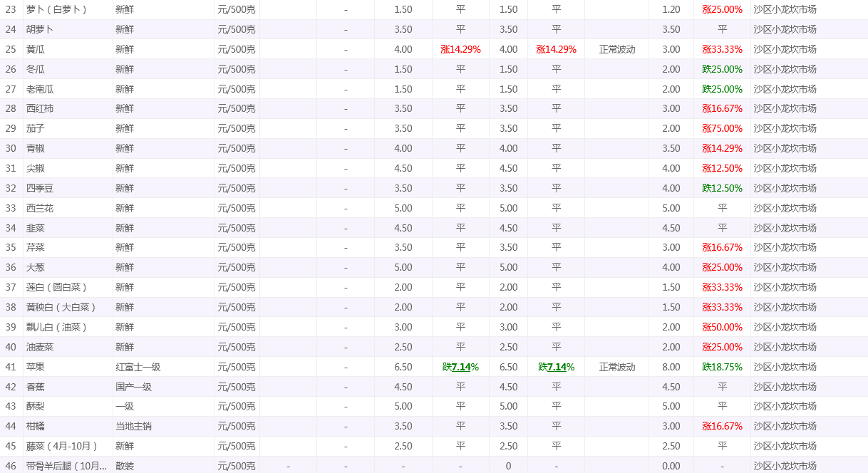
Task: Select the 香蕉 product cell
Action: (36, 387)
